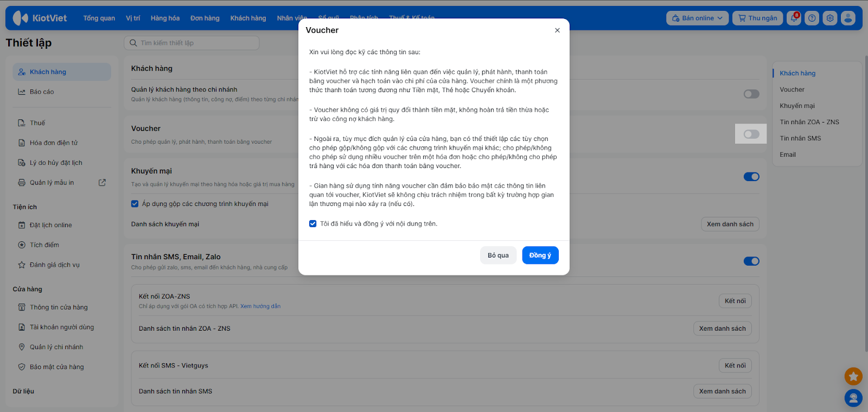Click the Khách hàng sidebar icon
Viewport: 868px width, 412px height.
coord(22,72)
